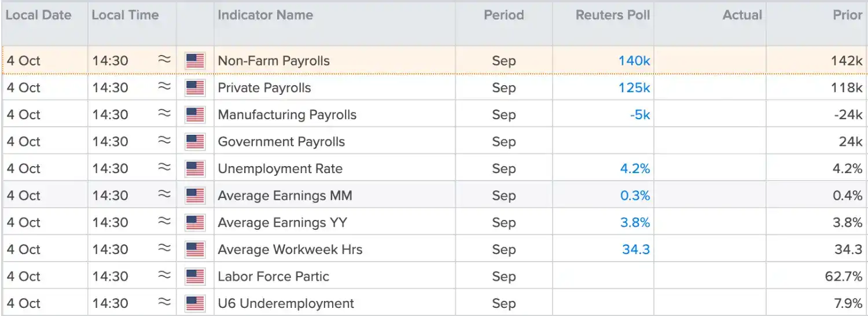Viewport: 868px width, 316px height.
Task: Click the US flag in U6 Underemployment row
Action: (x=195, y=304)
